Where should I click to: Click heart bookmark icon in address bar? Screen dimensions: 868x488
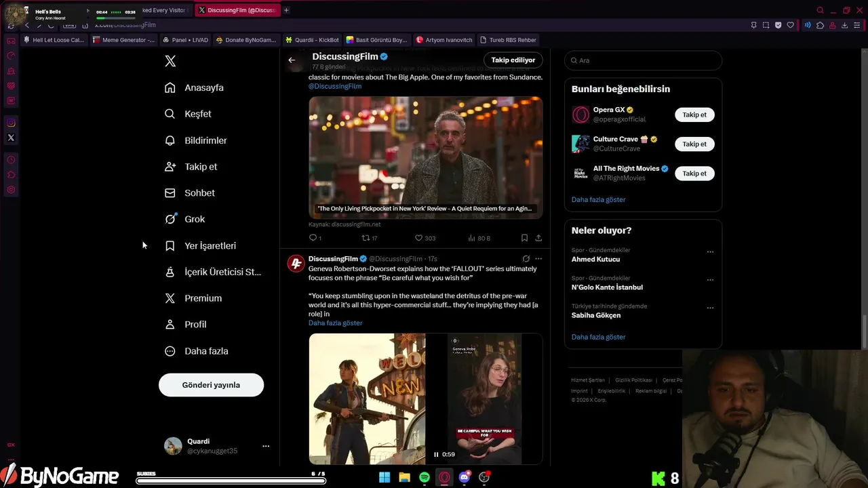pos(790,25)
